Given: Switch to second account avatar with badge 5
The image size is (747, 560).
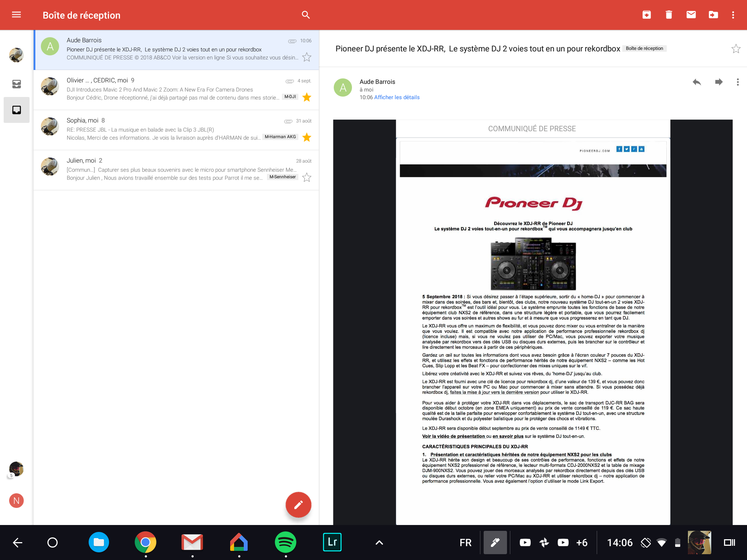Looking at the screenshot, I should (16, 469).
